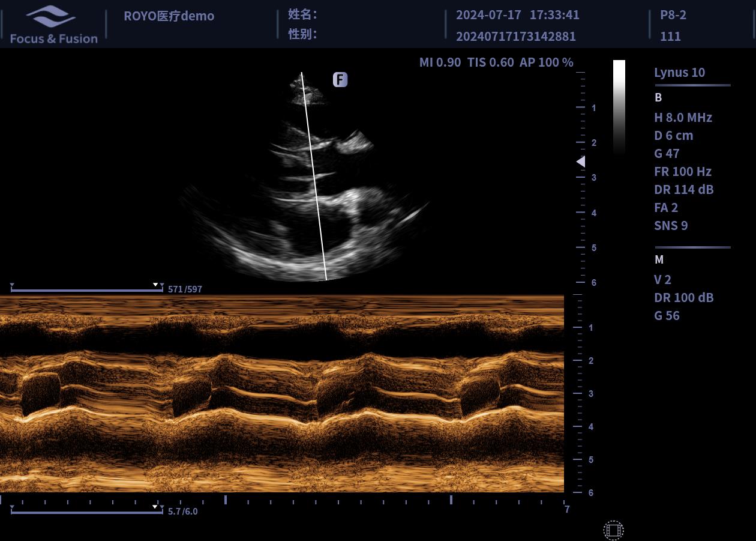Select the M mode parameter header

coord(659,259)
